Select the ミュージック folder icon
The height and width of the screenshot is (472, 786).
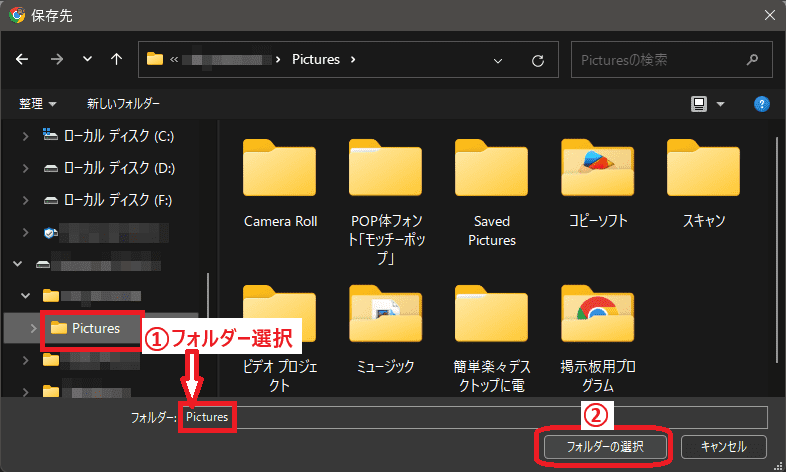point(385,315)
